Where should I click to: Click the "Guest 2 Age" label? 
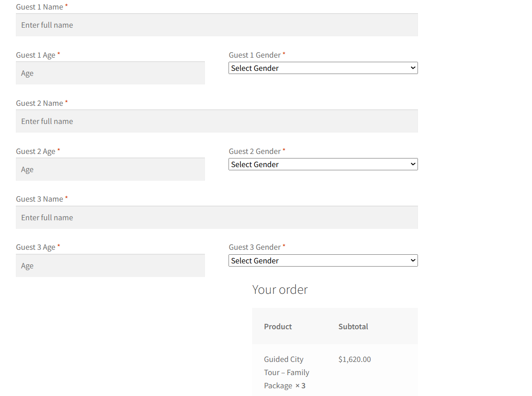tap(35, 151)
